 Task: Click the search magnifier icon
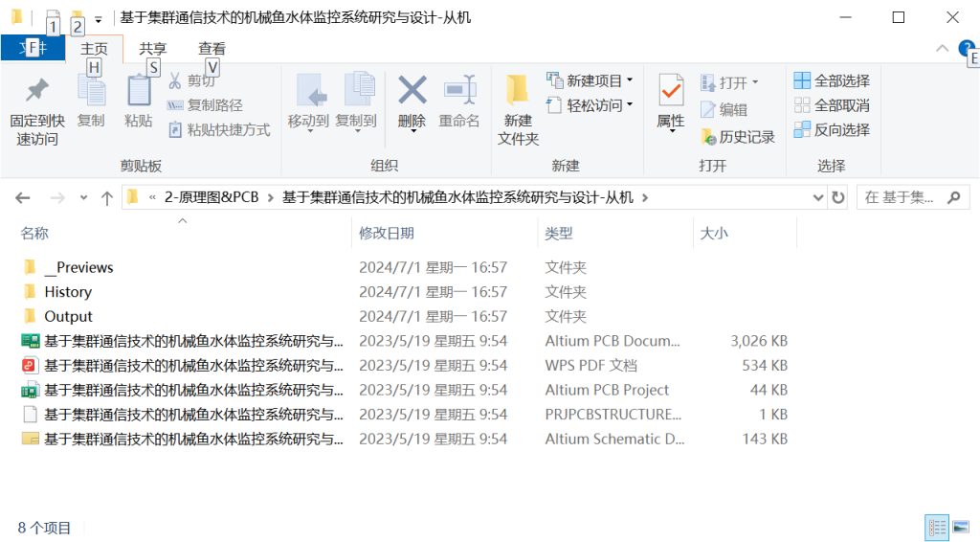[954, 197]
